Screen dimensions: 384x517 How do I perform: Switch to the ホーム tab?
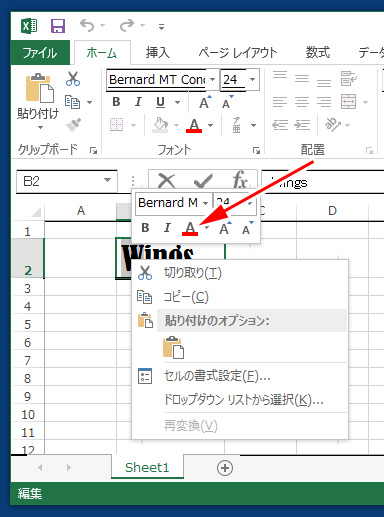pyautogui.click(x=102, y=53)
